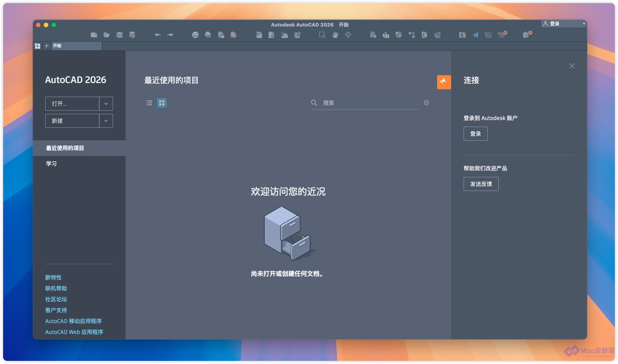Image resolution: width=618 pixels, height=364 pixels.
Task: Click the 搜索 search input field
Action: (365, 103)
